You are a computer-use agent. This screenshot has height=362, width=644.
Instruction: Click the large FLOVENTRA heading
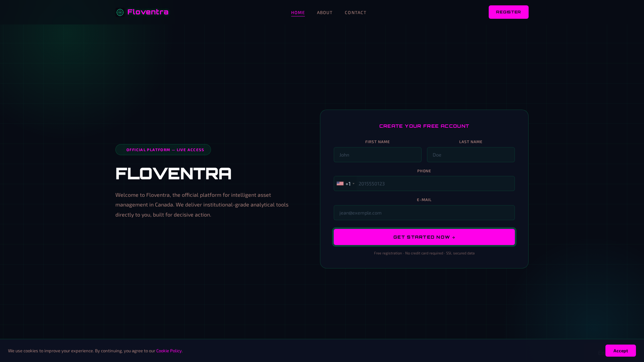pyautogui.click(x=173, y=174)
